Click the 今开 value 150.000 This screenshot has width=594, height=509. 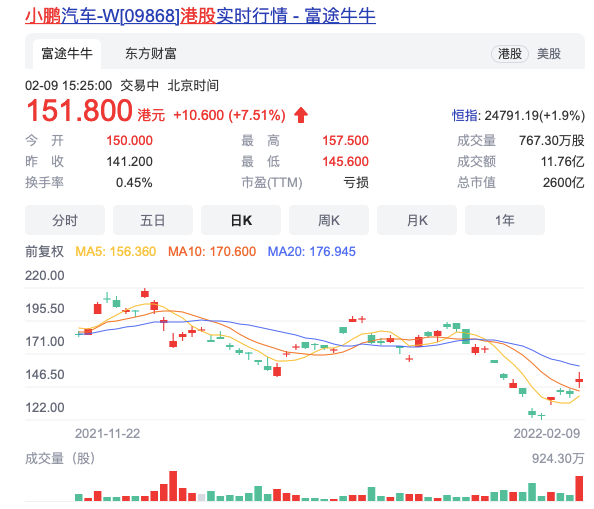pos(130,141)
